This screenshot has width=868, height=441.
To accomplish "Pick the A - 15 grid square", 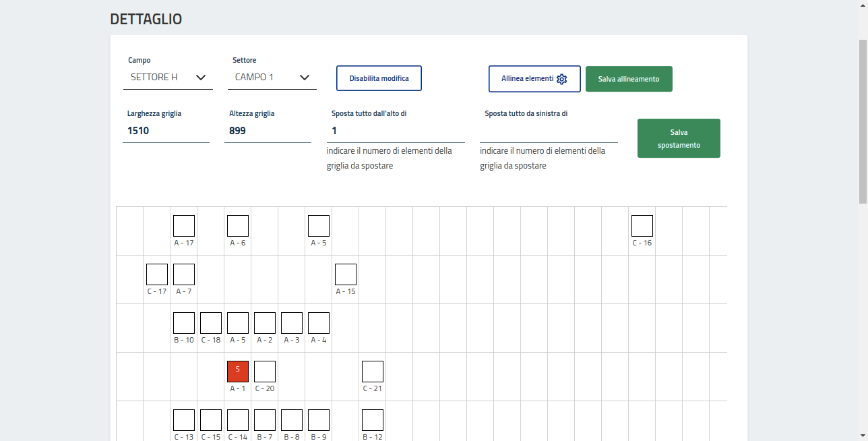I will coord(346,274).
